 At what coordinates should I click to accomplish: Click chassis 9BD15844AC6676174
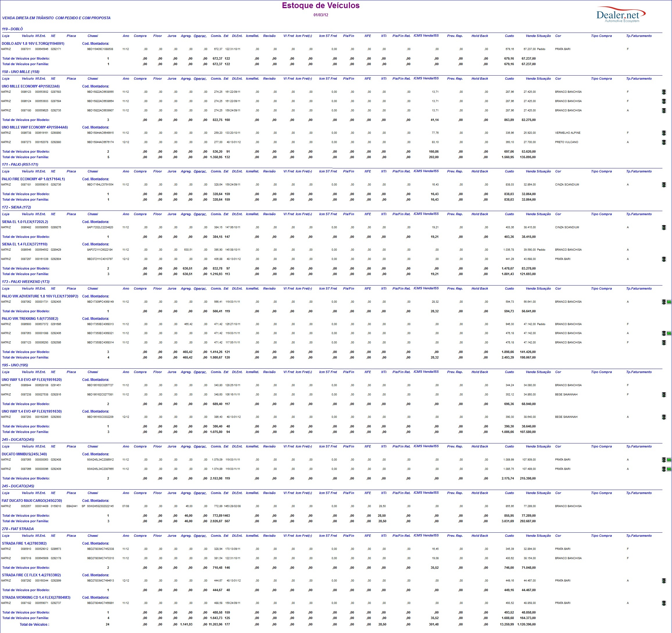pyautogui.click(x=100, y=142)
